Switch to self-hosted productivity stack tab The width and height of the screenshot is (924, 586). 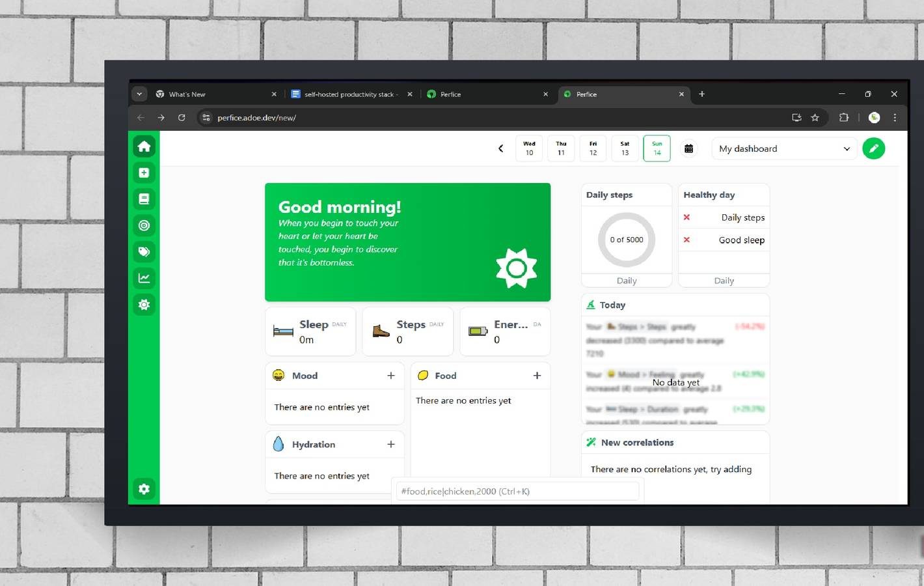348,94
